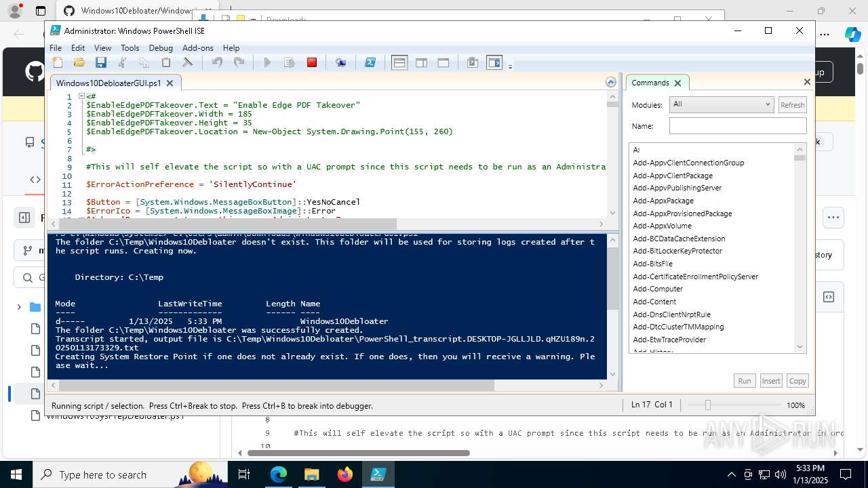This screenshot has width=868, height=488.
Task: Click the Undo arrow icon
Action: click(217, 62)
